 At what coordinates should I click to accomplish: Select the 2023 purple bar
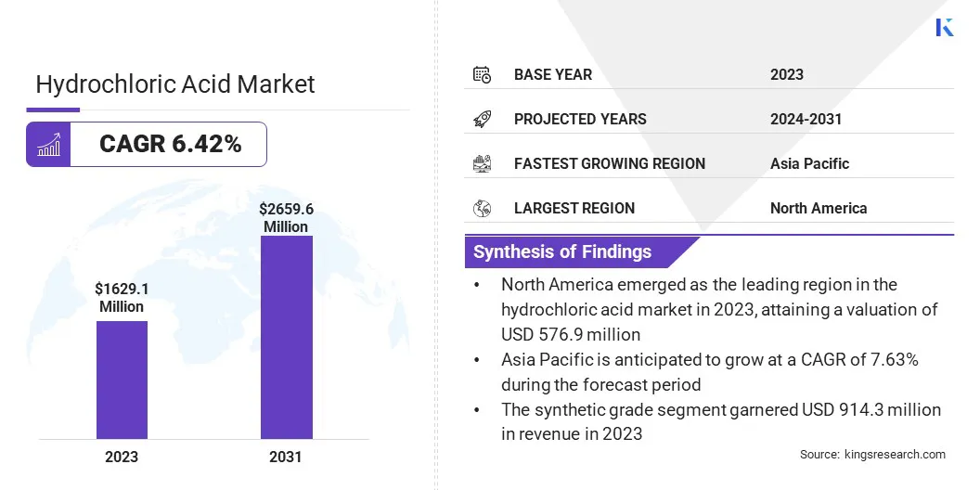pyautogui.click(x=122, y=380)
